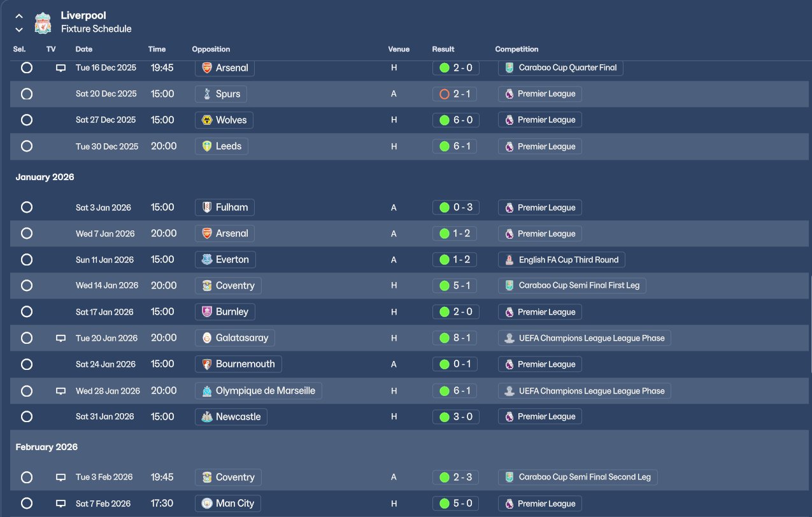Sort by Venue column header

point(399,49)
